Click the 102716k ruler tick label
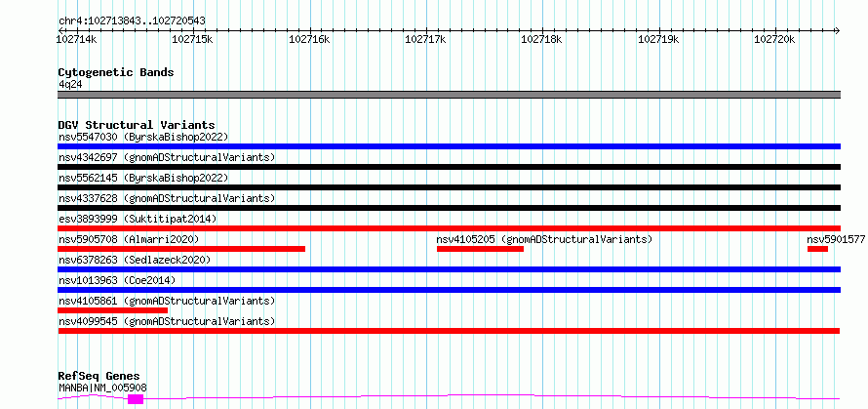The width and height of the screenshot is (868, 409). point(309,39)
